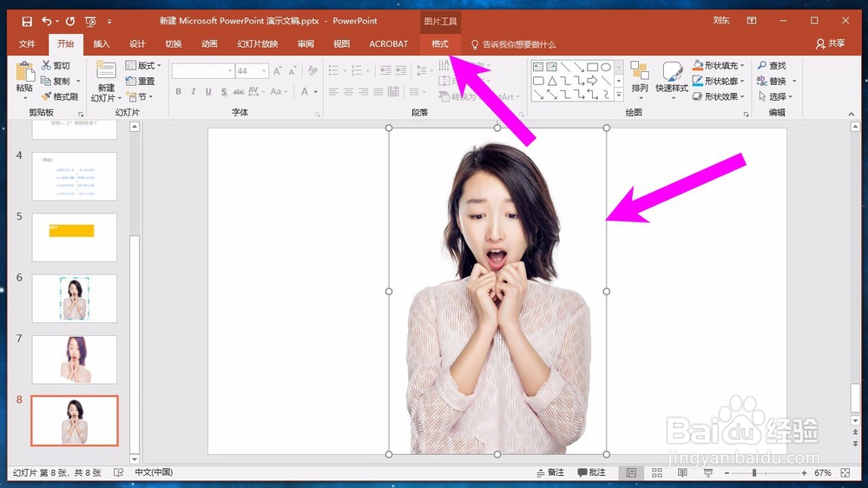Click the 刘东 account name
This screenshot has height=488, width=868.
click(721, 21)
